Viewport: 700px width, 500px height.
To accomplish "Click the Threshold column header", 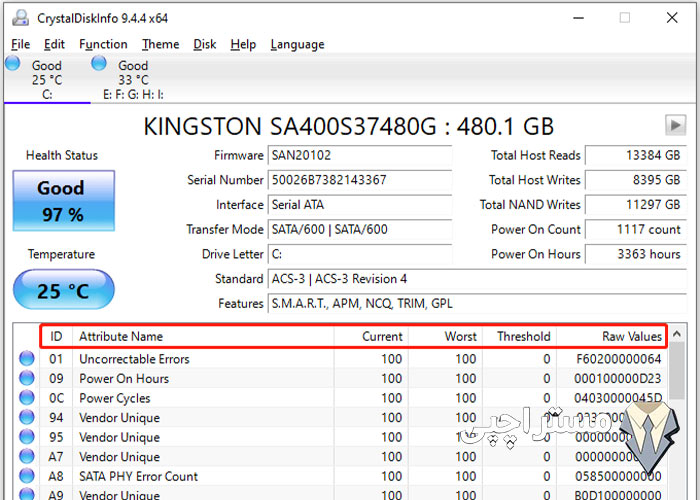I will (x=520, y=336).
